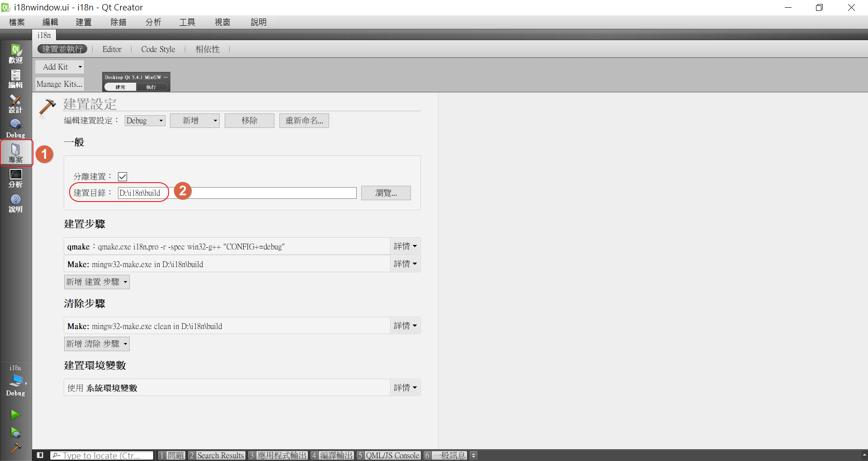The image size is (868, 461).
Task: Open the 建置 menu
Action: click(84, 22)
